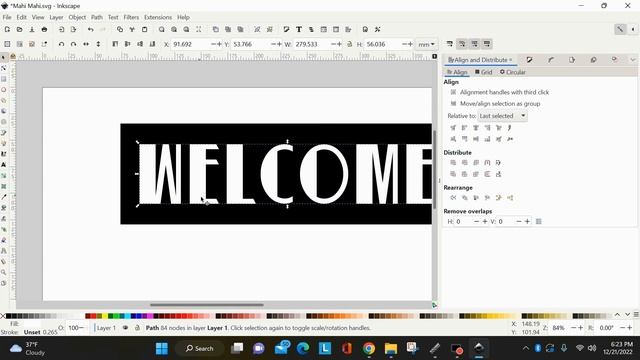Screen dimensions: 640x360
Task: Click the Windows taskbar Search box
Action: [x=200, y=348]
